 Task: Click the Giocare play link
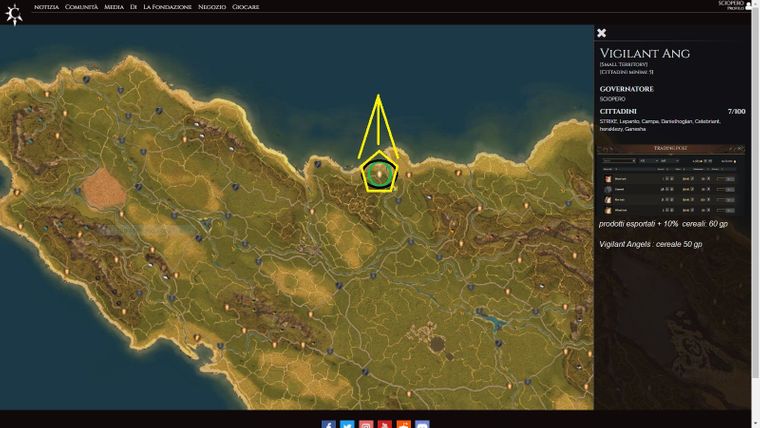pyautogui.click(x=246, y=7)
